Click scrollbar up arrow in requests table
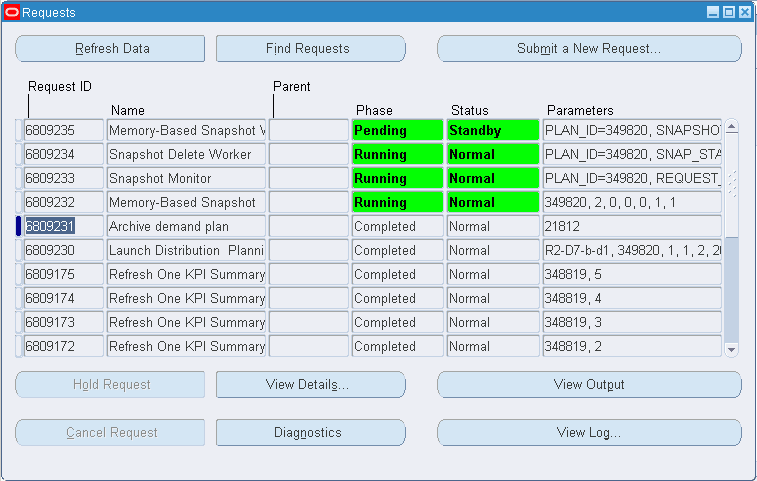Screen dimensions: 757x481 [x=731, y=127]
